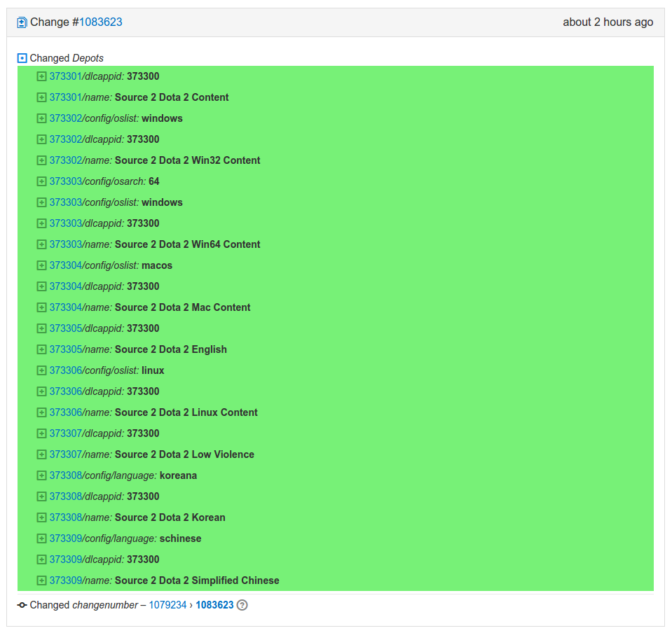Click the 'Source 2 Dota 2 Simplified Chinese' value
This screenshot has width=672, height=633.
coord(197,580)
